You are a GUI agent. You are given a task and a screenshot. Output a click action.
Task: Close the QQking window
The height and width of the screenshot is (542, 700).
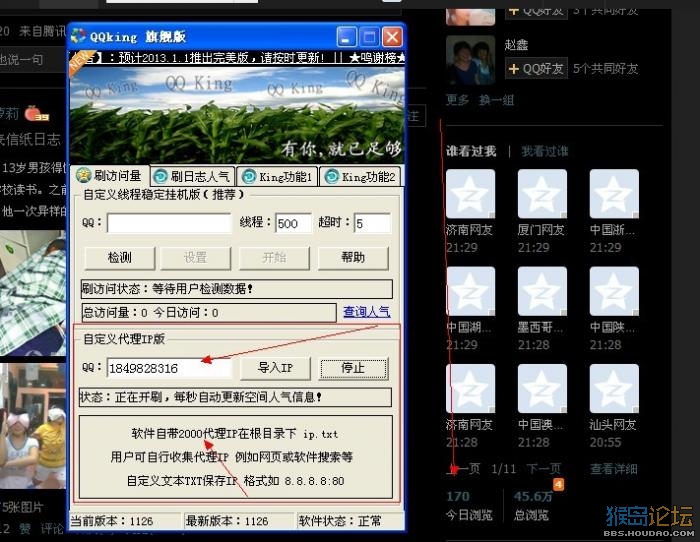coord(392,37)
